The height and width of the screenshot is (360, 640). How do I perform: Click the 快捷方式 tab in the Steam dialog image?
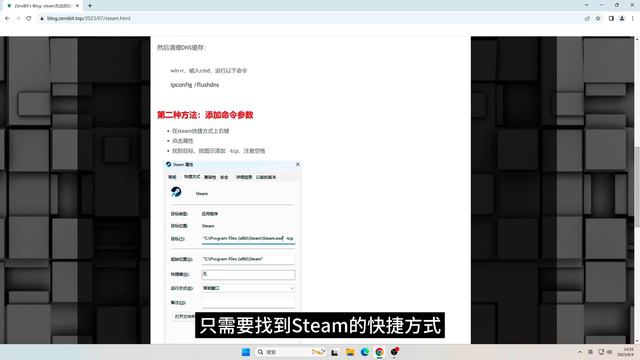192,177
